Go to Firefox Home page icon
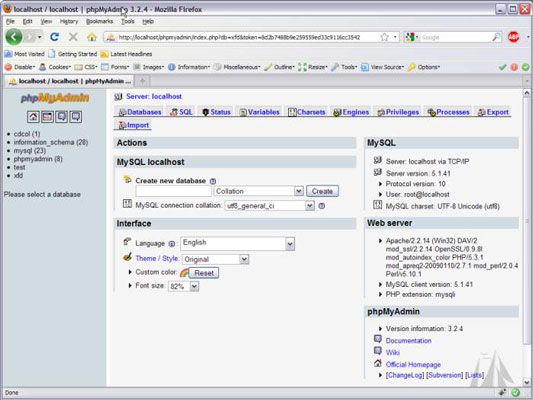The width and height of the screenshot is (533, 400). pyautogui.click(x=91, y=37)
